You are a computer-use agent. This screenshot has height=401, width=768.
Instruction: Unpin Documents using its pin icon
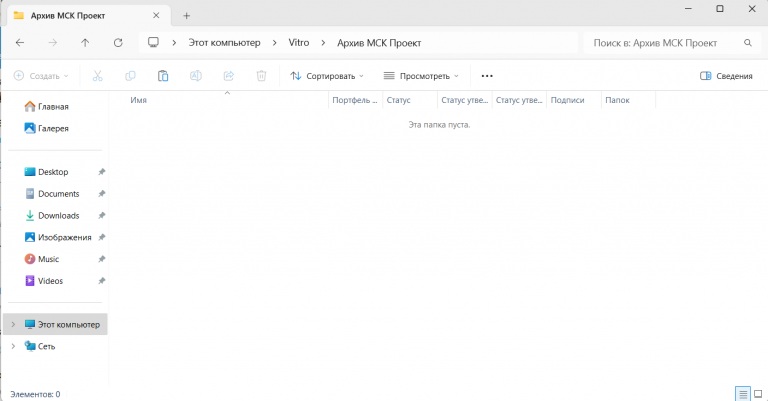point(101,194)
